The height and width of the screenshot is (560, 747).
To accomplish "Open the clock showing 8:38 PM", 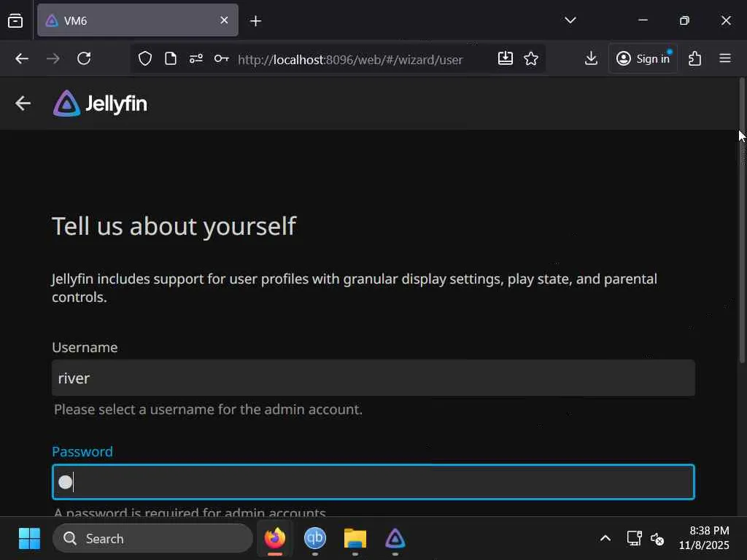I will click(704, 538).
